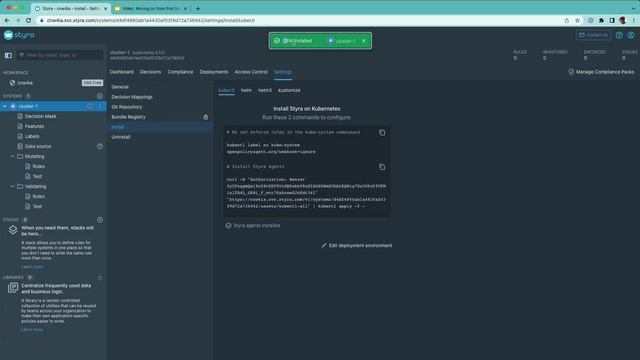This screenshot has width=640, height=360.
Task: Open Uninstall settings section
Action: 121,137
